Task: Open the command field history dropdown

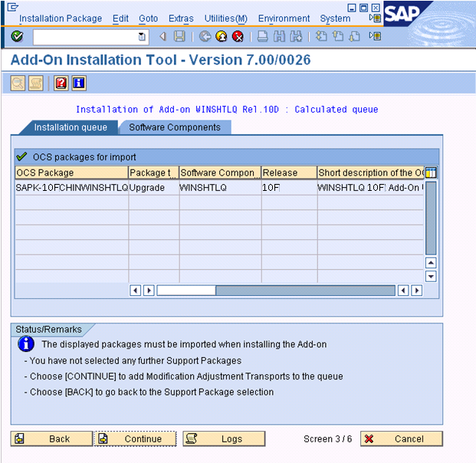Action: 142,37
